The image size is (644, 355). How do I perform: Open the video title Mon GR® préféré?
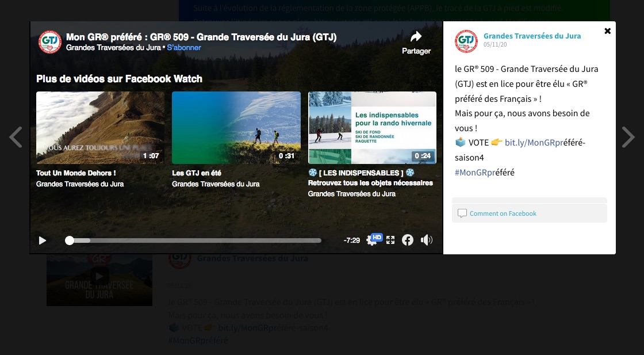pyautogui.click(x=201, y=37)
